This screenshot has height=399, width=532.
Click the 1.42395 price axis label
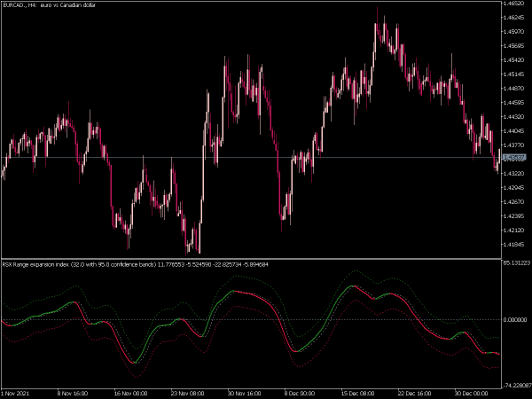pyautogui.click(x=514, y=216)
